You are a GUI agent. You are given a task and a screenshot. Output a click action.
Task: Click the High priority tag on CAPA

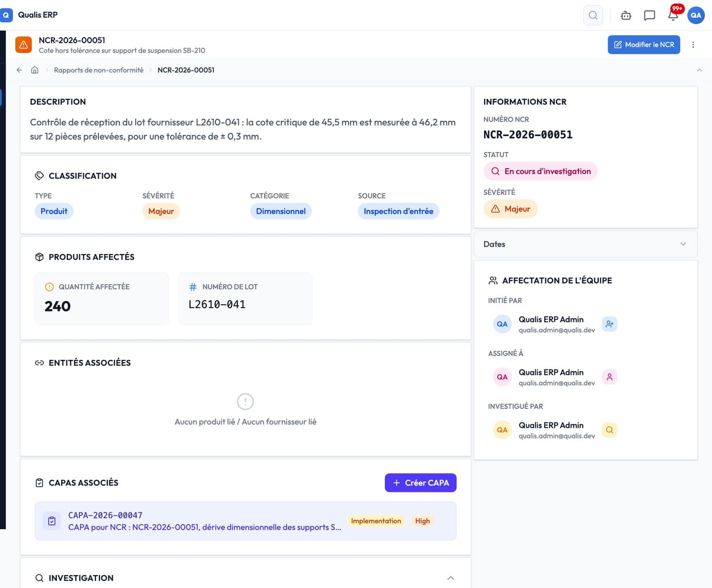coord(422,521)
